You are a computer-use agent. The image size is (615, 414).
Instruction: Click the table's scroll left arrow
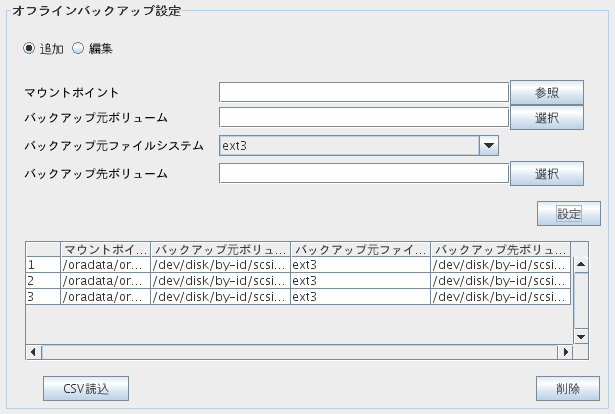point(33,352)
